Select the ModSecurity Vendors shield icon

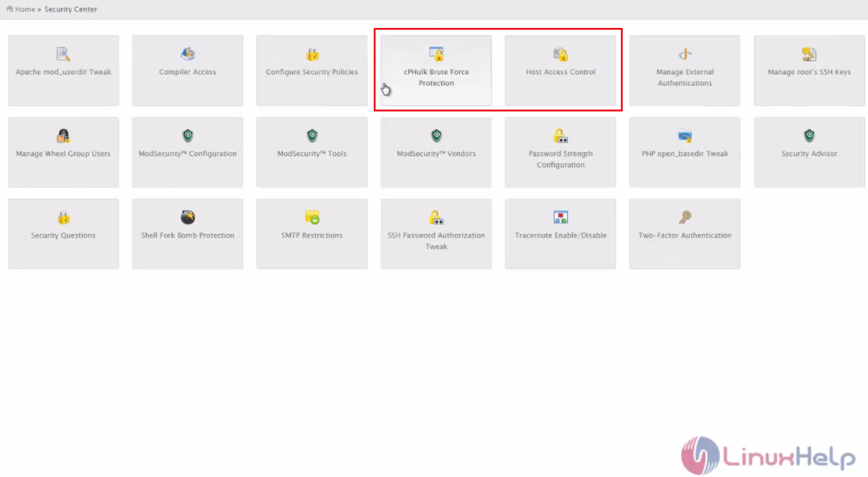click(x=437, y=136)
